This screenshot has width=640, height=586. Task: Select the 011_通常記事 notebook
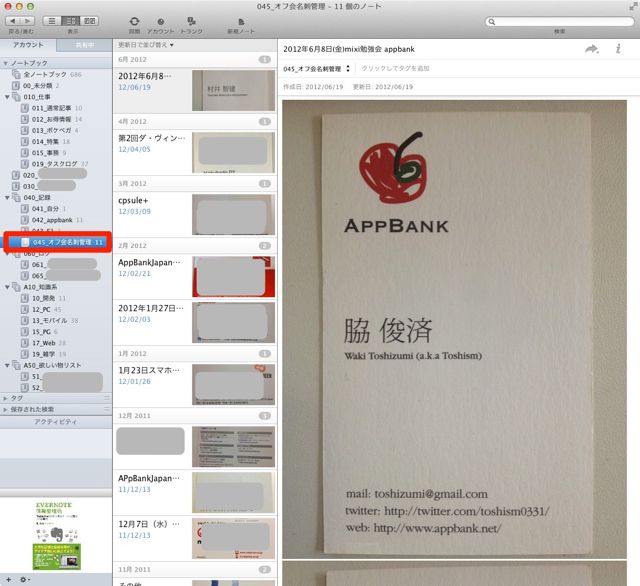(x=51, y=108)
